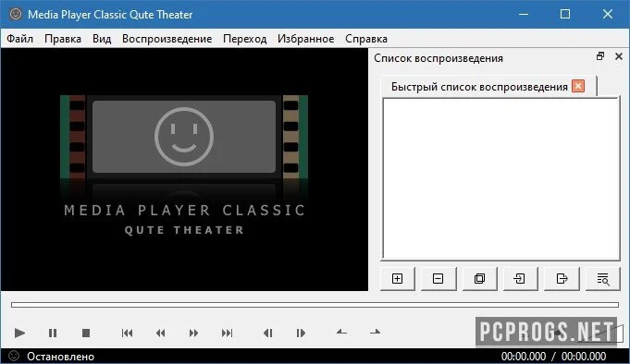Click the Остановлено status text
Image resolution: width=630 pixels, height=364 pixels.
61,357
